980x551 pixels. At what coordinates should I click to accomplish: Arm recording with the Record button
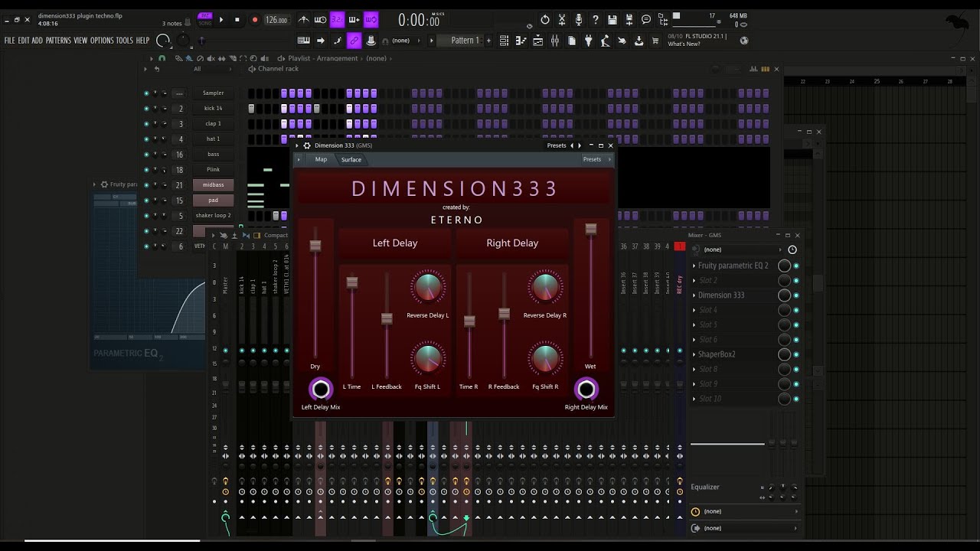click(255, 20)
